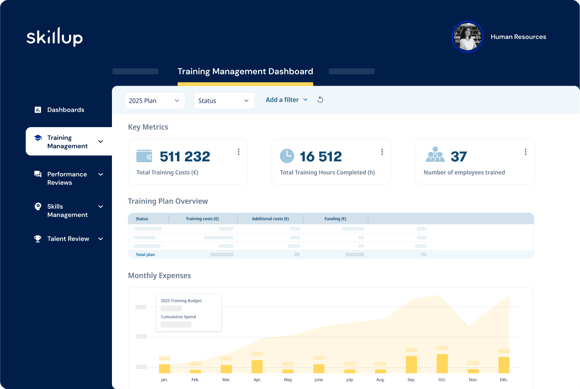The image size is (580, 389).
Task: Open Skills Management in the sidebar
Action: pyautogui.click(x=68, y=210)
